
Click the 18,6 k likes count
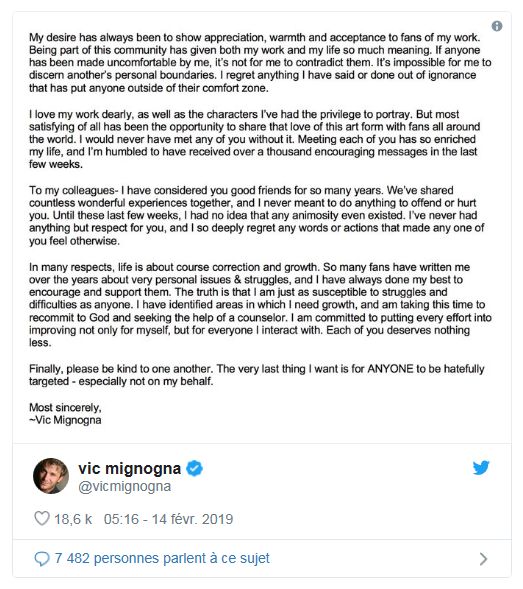pos(73,519)
